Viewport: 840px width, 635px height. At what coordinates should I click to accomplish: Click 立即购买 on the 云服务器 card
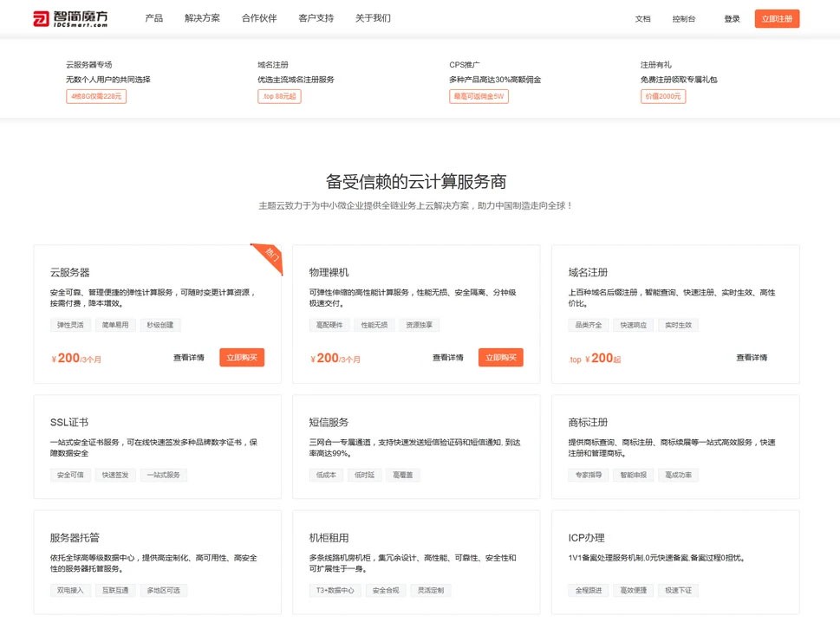(x=242, y=358)
